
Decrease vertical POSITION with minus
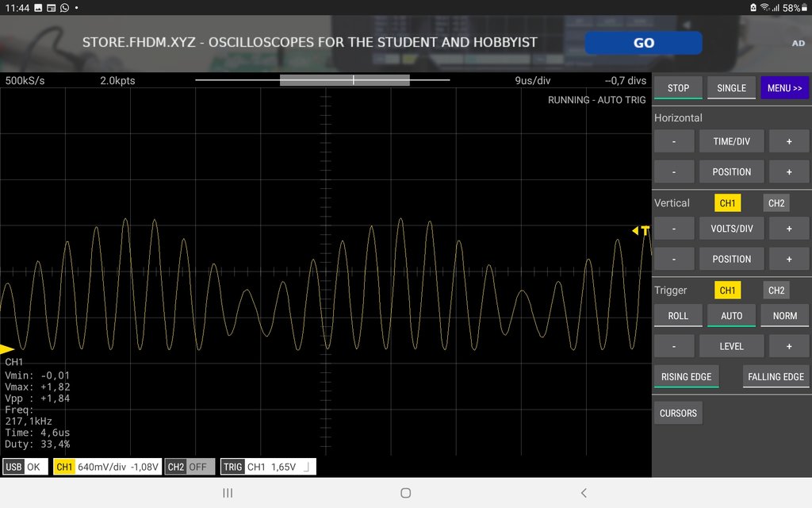tap(674, 259)
